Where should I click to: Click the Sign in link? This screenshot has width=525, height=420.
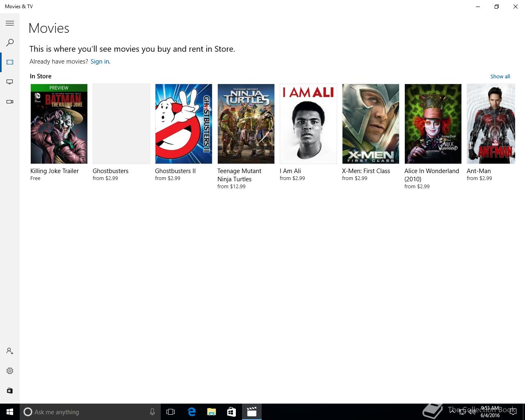100,62
